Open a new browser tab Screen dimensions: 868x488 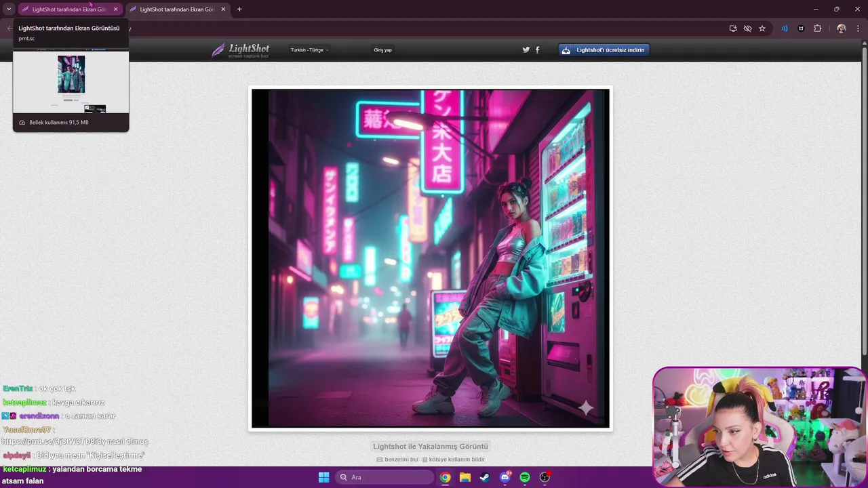239,9
